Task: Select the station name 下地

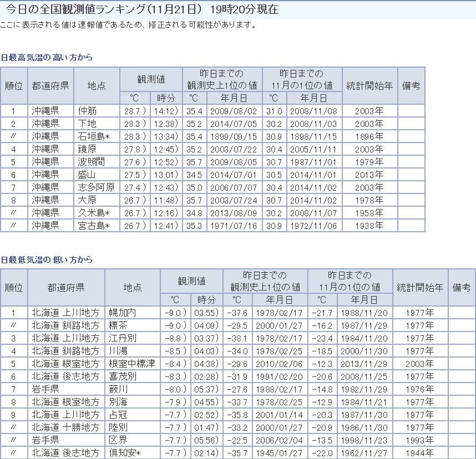Action: (87, 124)
